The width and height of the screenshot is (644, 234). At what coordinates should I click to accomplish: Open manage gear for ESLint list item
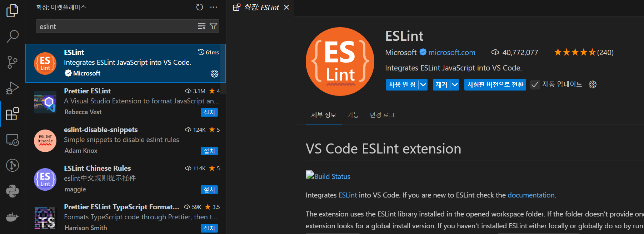214,74
